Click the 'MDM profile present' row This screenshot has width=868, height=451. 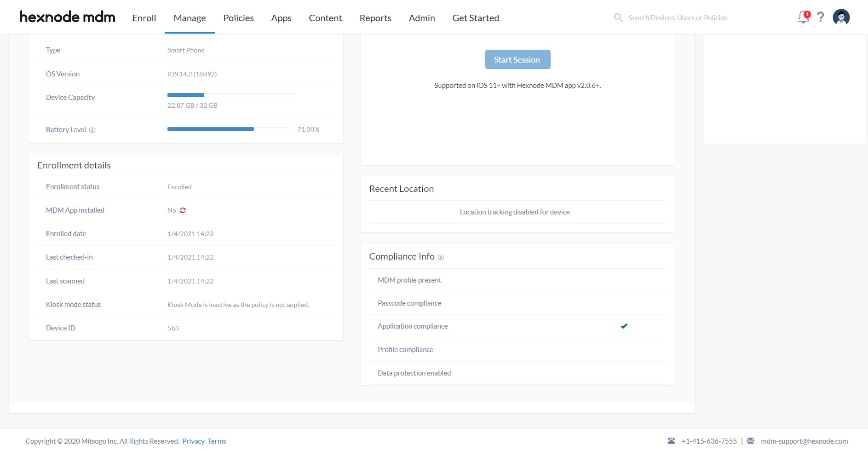coord(517,280)
